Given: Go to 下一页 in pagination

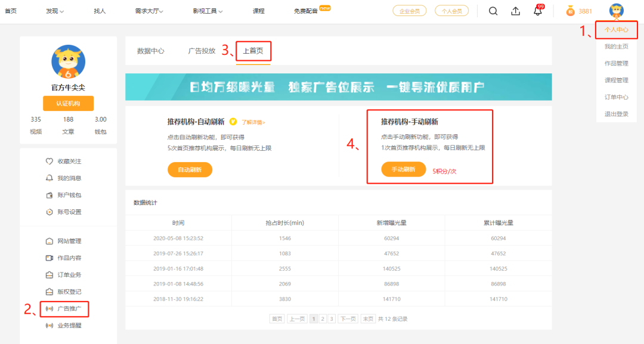Looking at the screenshot, I should tap(348, 319).
